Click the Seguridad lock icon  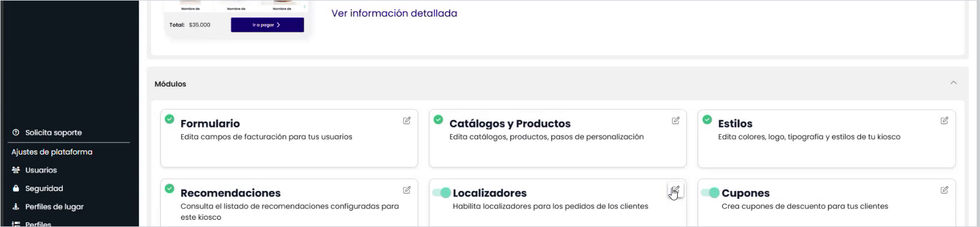click(x=16, y=188)
